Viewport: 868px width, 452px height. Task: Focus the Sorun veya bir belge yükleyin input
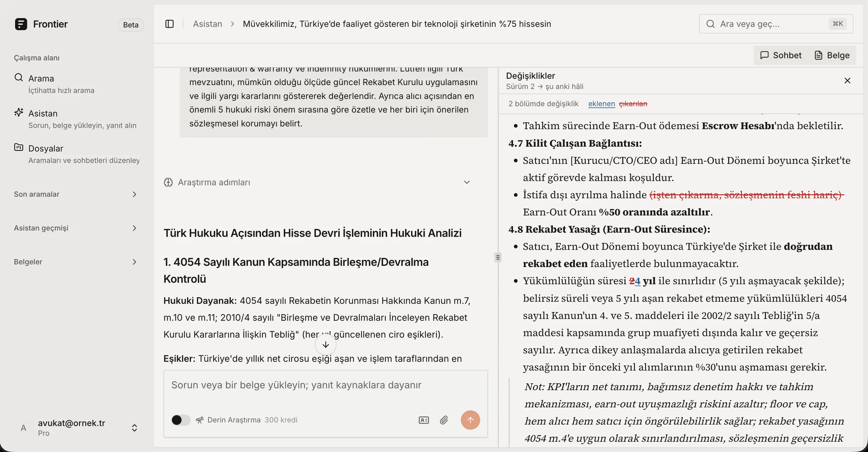tap(325, 385)
